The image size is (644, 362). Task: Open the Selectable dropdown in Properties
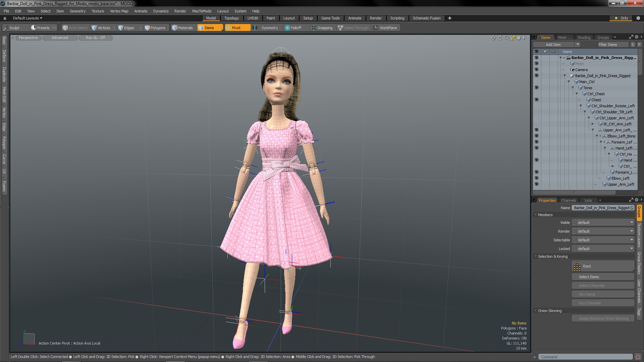603,240
